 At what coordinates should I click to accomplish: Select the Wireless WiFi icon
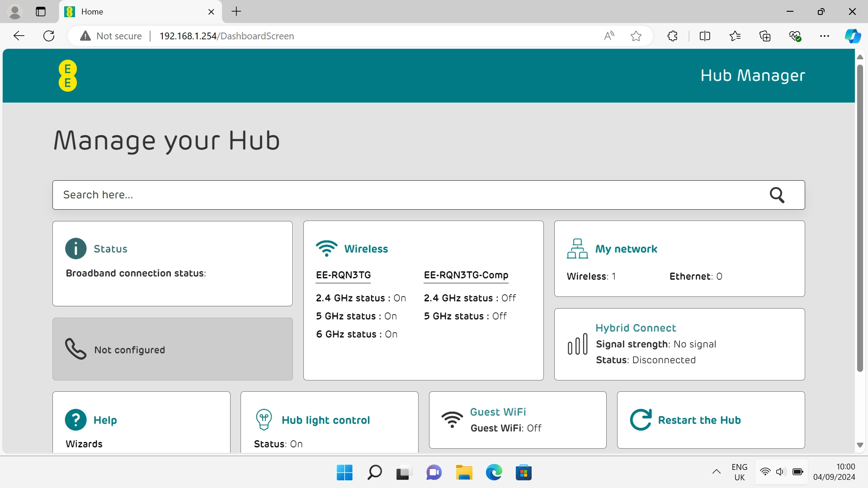pyautogui.click(x=327, y=248)
